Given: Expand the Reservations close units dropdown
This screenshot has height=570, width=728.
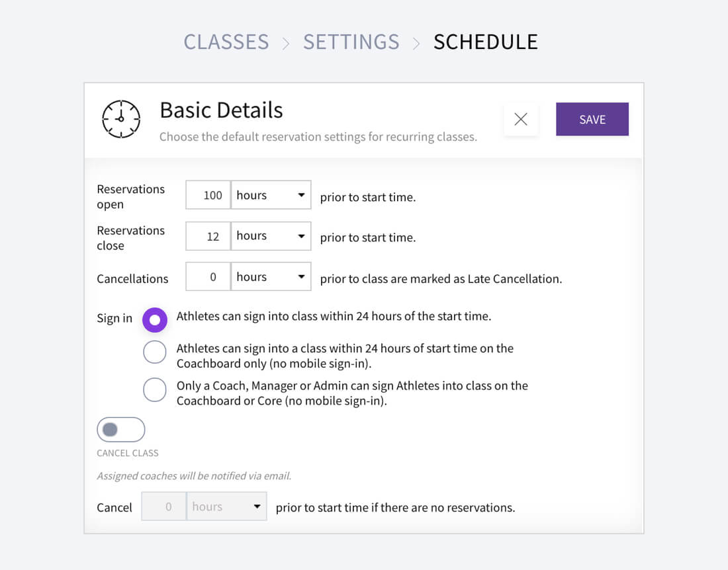Looking at the screenshot, I should point(271,236).
